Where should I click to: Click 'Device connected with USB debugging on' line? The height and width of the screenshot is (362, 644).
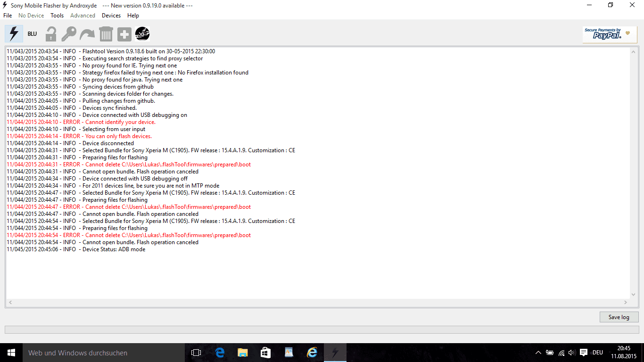point(97,115)
